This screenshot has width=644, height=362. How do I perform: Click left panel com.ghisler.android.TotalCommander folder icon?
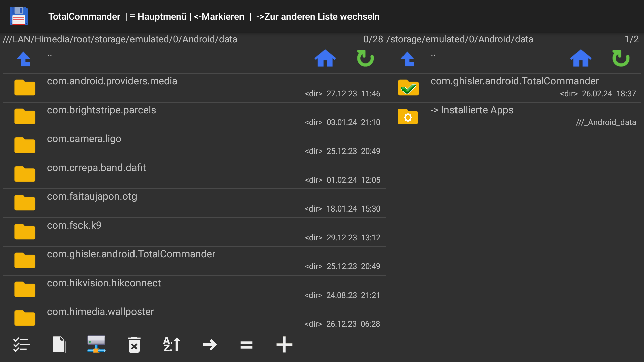point(25,260)
